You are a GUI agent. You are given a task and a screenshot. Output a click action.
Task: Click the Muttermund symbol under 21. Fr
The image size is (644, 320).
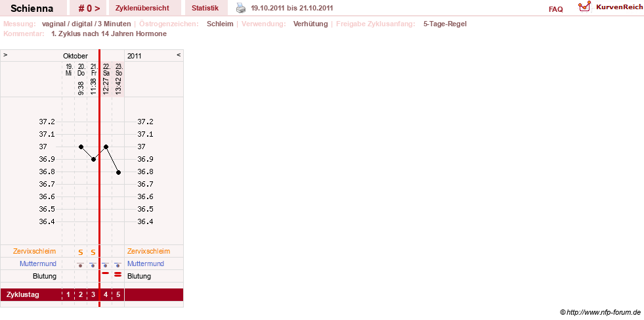93,264
